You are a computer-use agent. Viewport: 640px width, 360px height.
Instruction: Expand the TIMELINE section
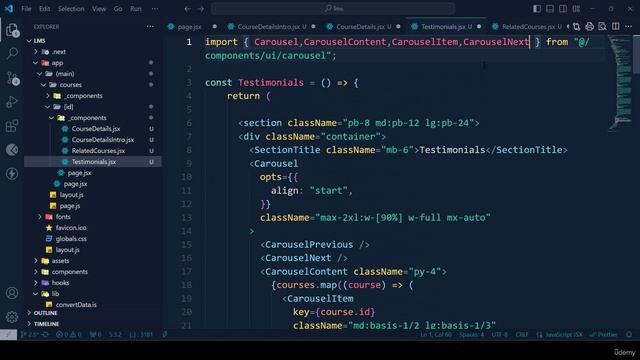tap(29, 324)
